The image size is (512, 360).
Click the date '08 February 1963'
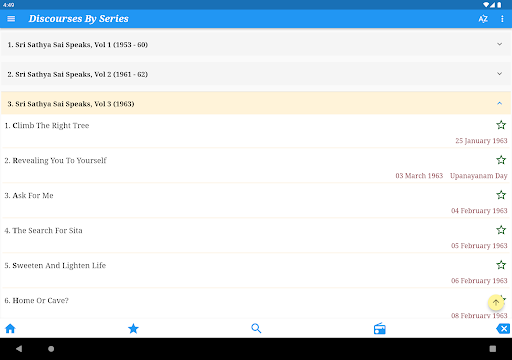pos(479,315)
